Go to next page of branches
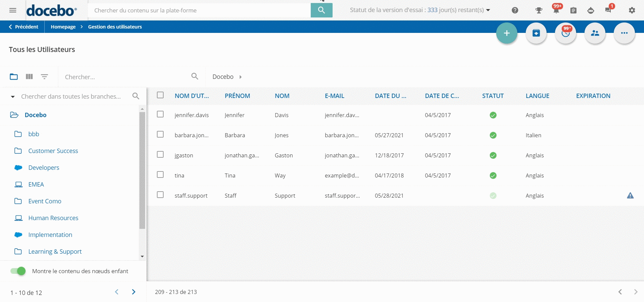Viewport: 644px width, 302px height. [x=134, y=292]
